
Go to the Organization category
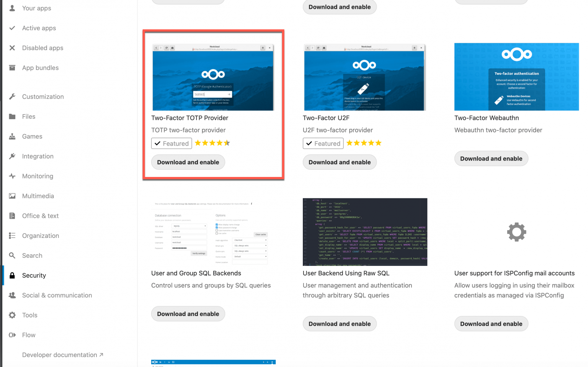pos(41,236)
